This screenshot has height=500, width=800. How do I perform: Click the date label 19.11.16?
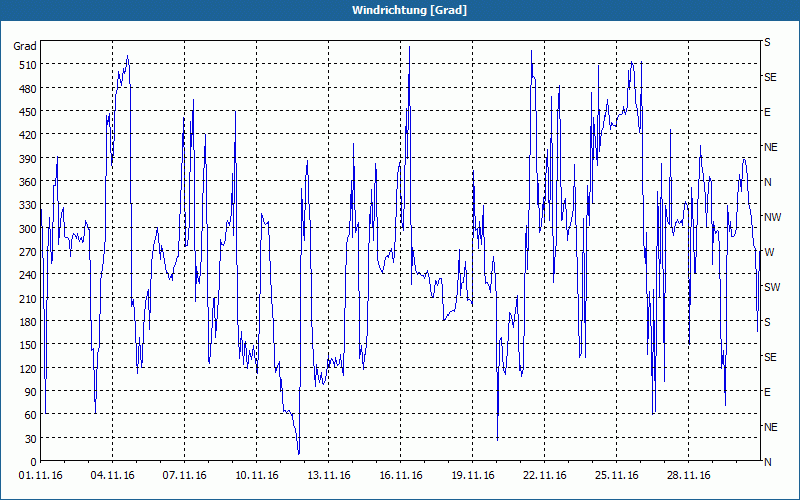pyautogui.click(x=472, y=476)
